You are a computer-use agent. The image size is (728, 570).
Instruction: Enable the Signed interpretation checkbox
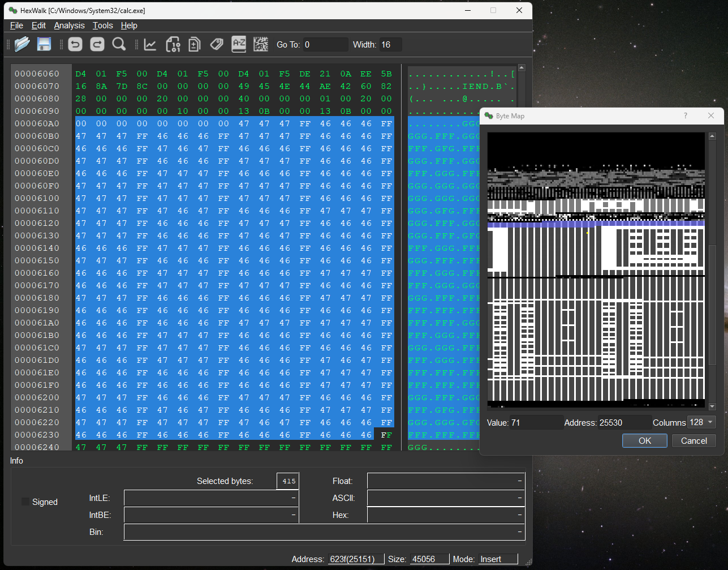pyautogui.click(x=24, y=502)
